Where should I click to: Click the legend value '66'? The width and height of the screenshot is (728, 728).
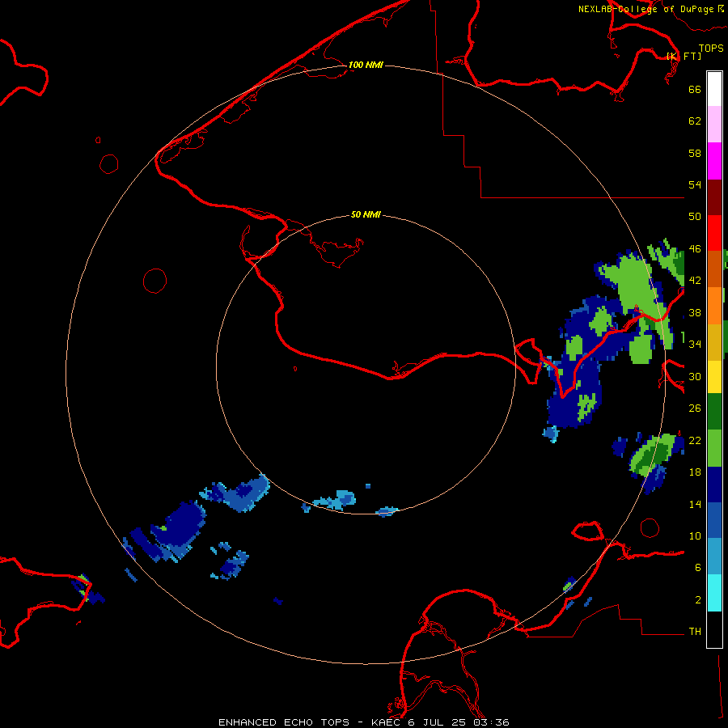pyautogui.click(x=695, y=89)
